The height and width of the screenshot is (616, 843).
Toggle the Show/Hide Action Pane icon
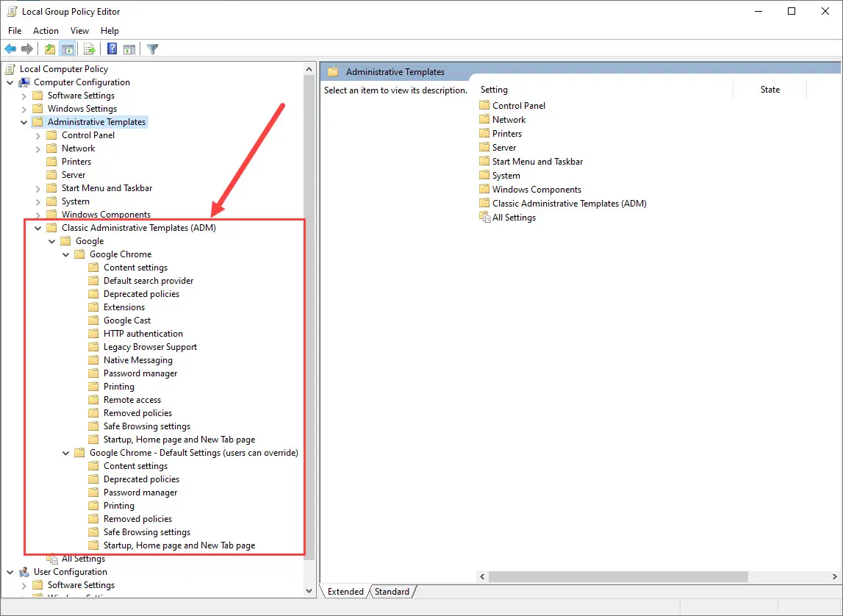pos(129,49)
